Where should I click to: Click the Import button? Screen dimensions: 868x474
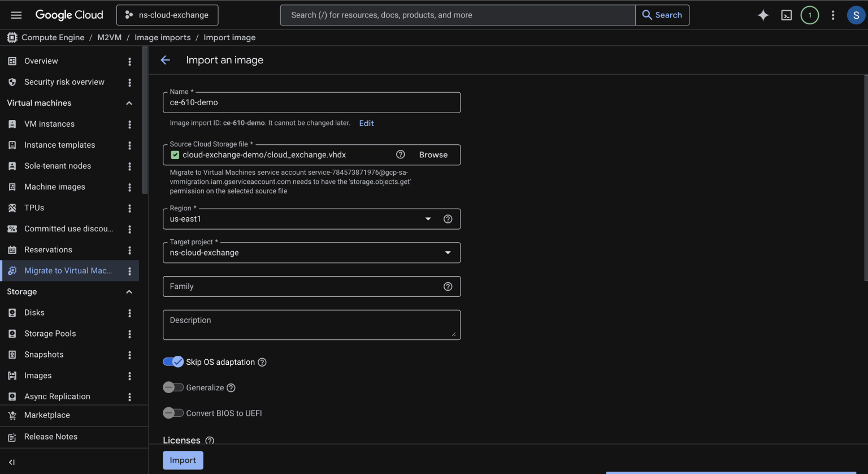click(x=183, y=460)
